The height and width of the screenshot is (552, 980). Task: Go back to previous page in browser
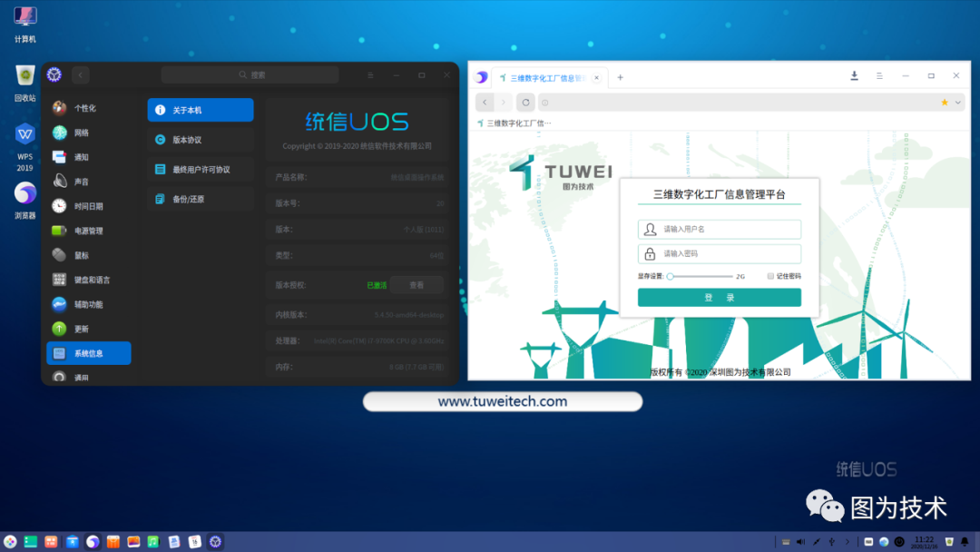[485, 103]
